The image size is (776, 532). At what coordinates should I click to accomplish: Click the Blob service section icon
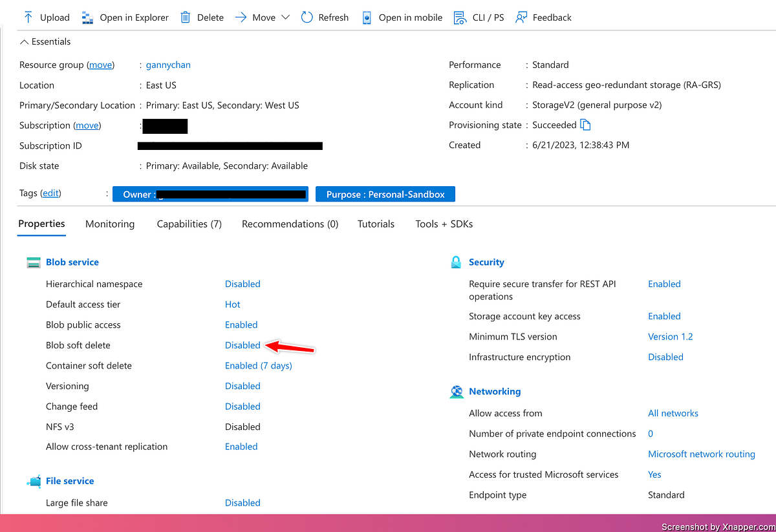click(33, 262)
